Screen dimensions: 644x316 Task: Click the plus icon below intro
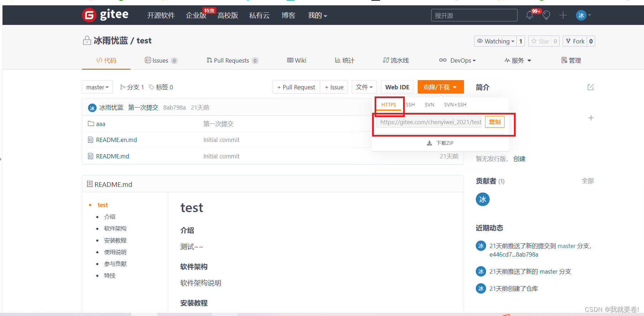point(591,118)
